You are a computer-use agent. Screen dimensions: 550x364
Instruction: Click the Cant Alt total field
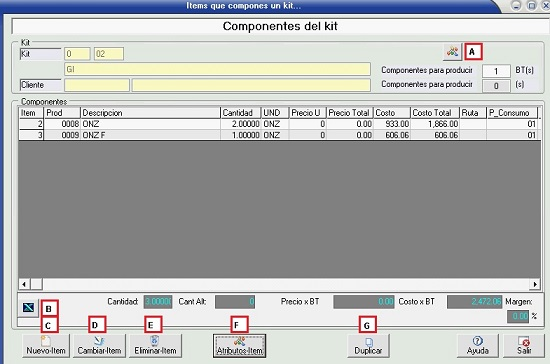tap(235, 302)
